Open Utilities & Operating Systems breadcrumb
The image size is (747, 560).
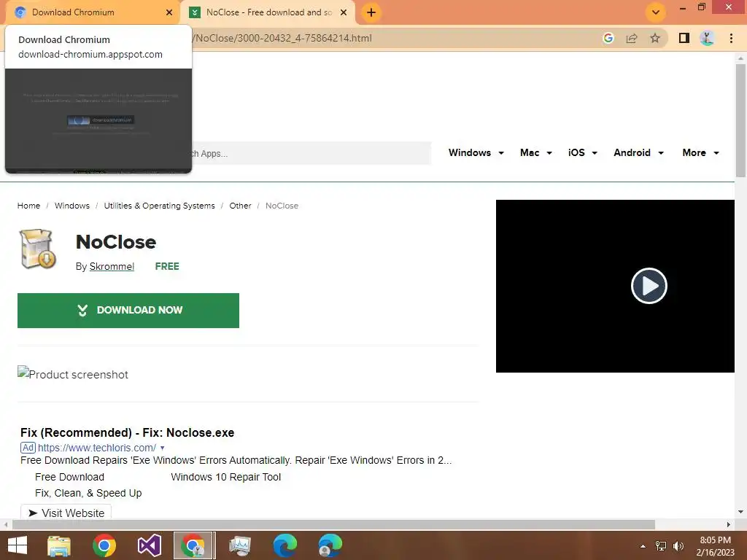[159, 206]
